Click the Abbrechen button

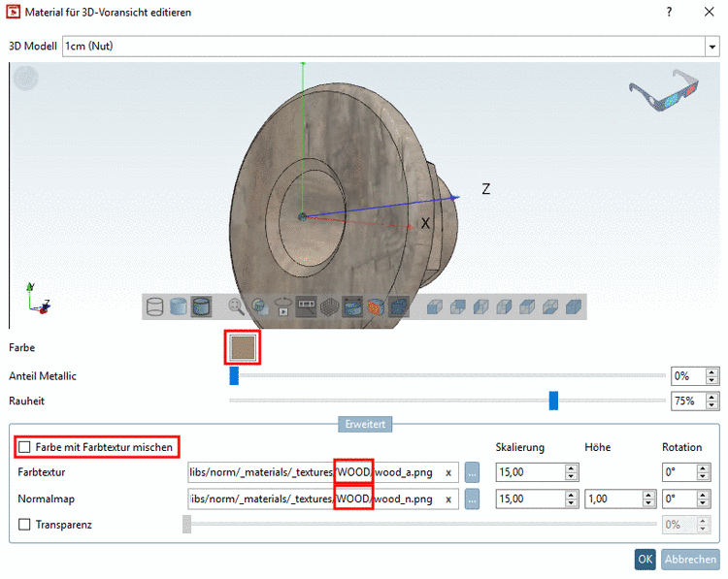pyautogui.click(x=690, y=559)
